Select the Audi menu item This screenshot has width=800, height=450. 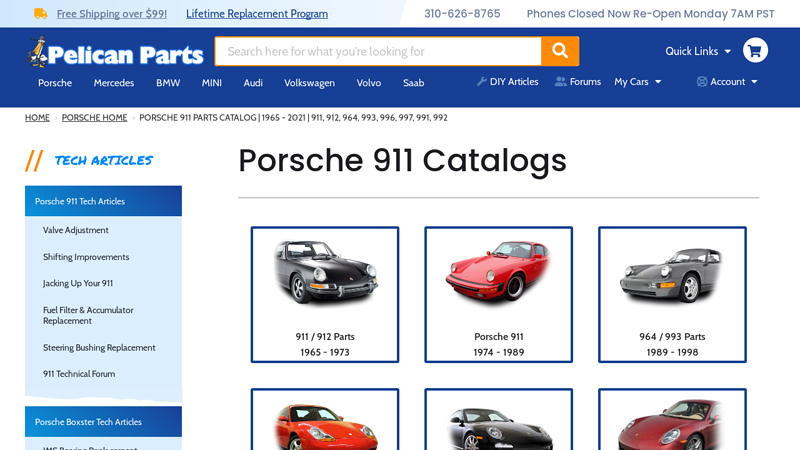click(253, 83)
